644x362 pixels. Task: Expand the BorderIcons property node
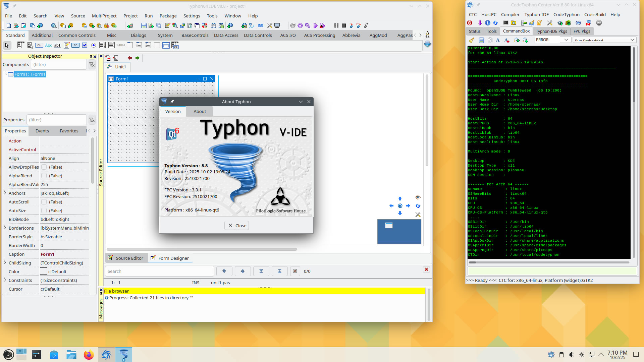point(5,228)
